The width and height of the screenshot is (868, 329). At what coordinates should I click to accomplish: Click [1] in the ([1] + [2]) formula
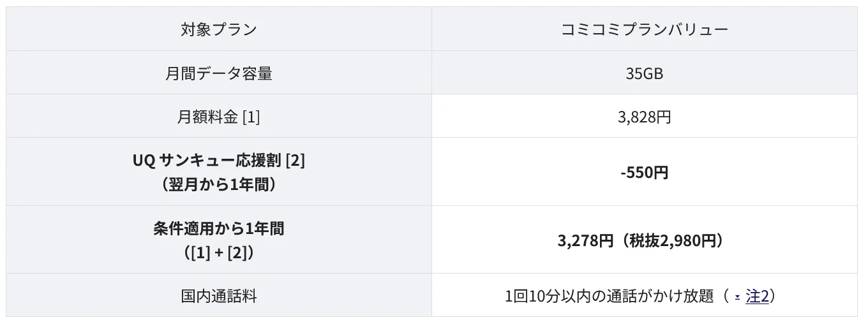(x=201, y=252)
